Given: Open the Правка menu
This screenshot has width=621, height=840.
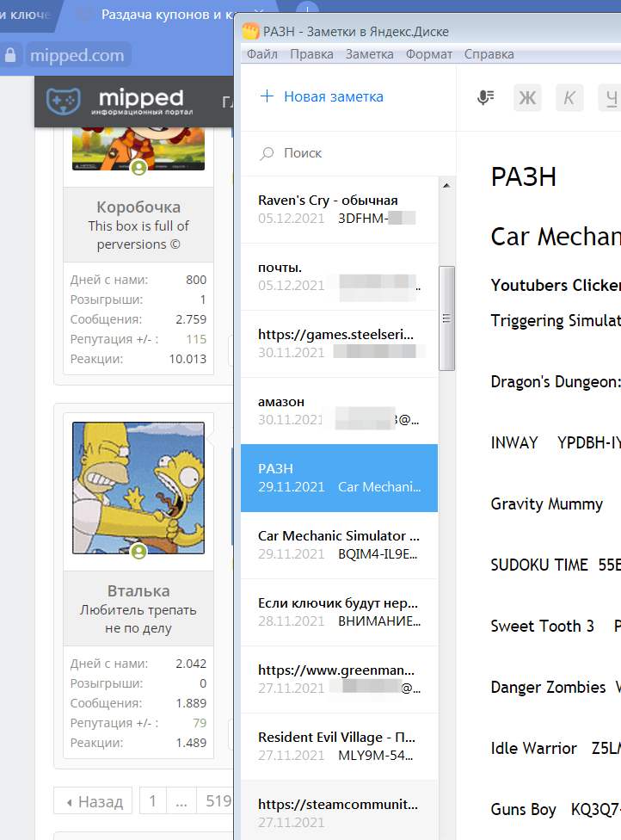Looking at the screenshot, I should pos(311,54).
